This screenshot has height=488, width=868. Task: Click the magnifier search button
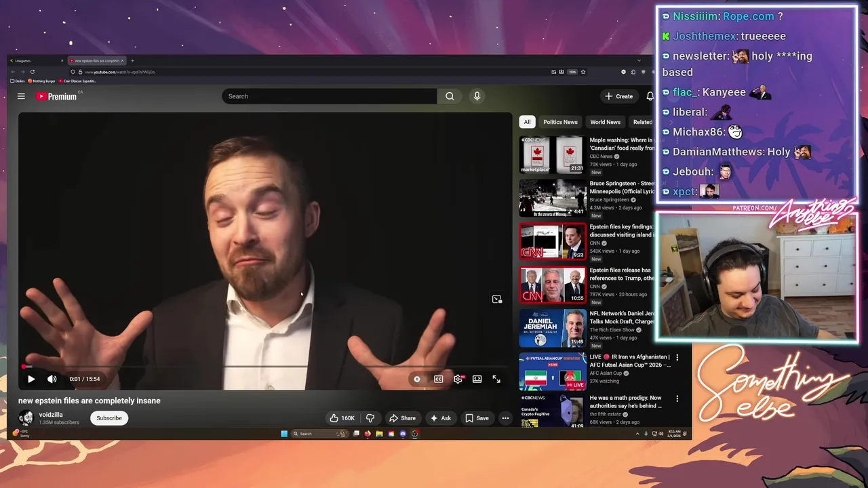coord(450,96)
